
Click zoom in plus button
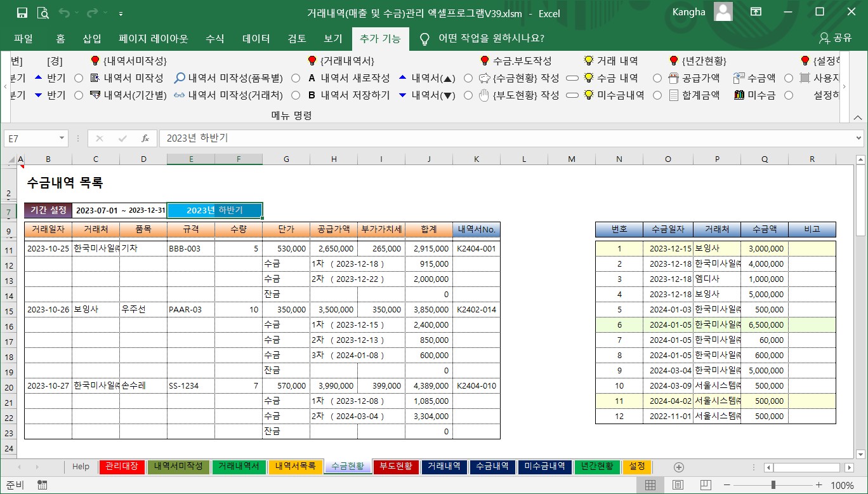(x=819, y=486)
